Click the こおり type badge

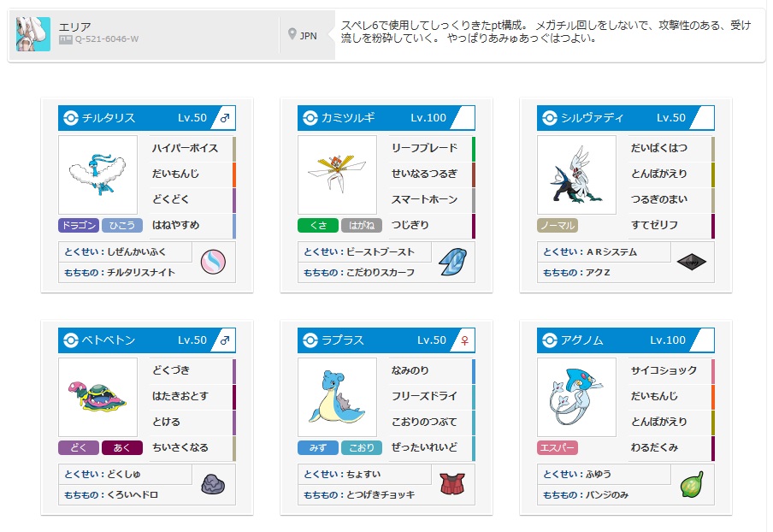362,447
